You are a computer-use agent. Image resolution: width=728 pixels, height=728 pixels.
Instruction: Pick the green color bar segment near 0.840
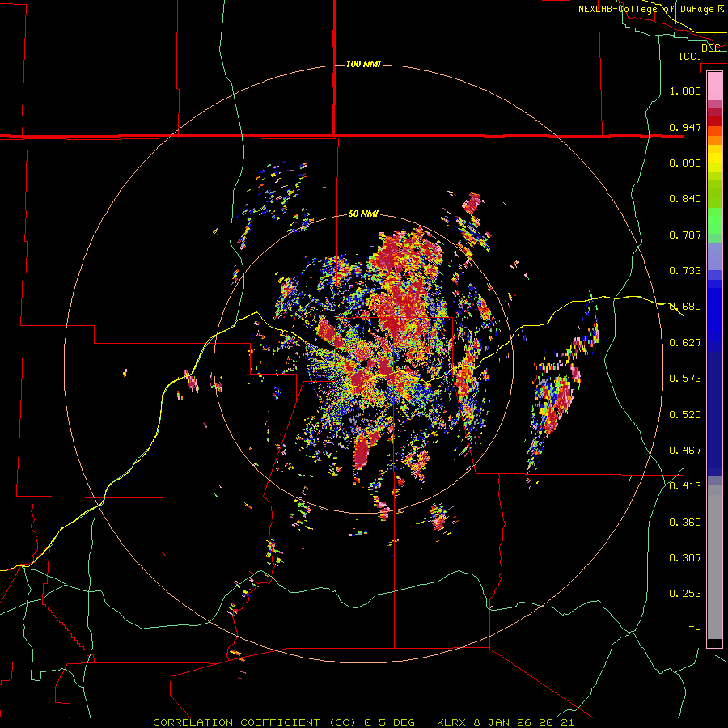[x=714, y=194]
